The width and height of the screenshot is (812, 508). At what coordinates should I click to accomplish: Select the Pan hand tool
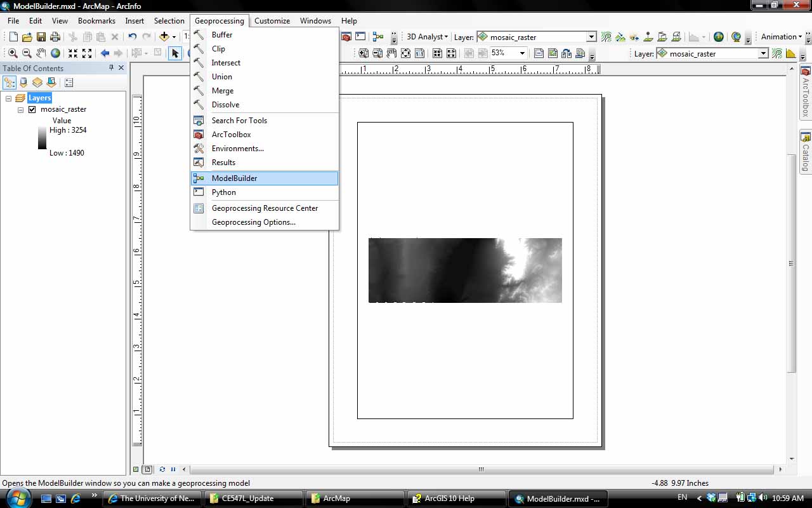[41, 53]
